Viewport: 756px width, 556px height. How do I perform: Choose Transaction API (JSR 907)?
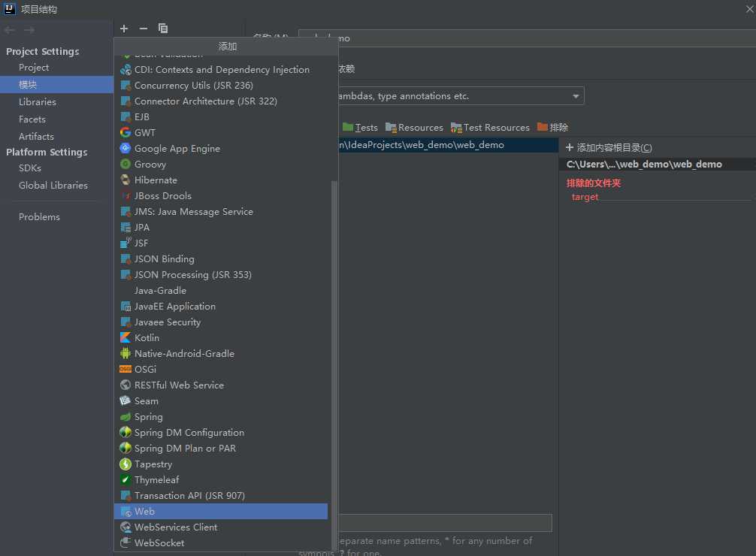click(221, 495)
